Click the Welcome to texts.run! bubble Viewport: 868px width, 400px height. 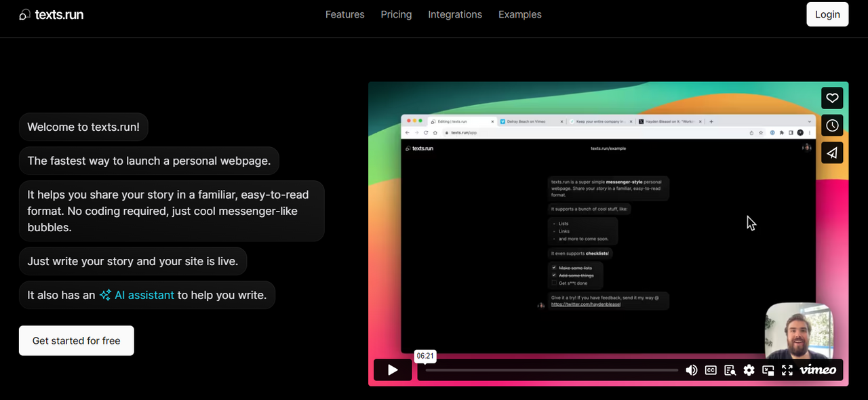click(83, 127)
